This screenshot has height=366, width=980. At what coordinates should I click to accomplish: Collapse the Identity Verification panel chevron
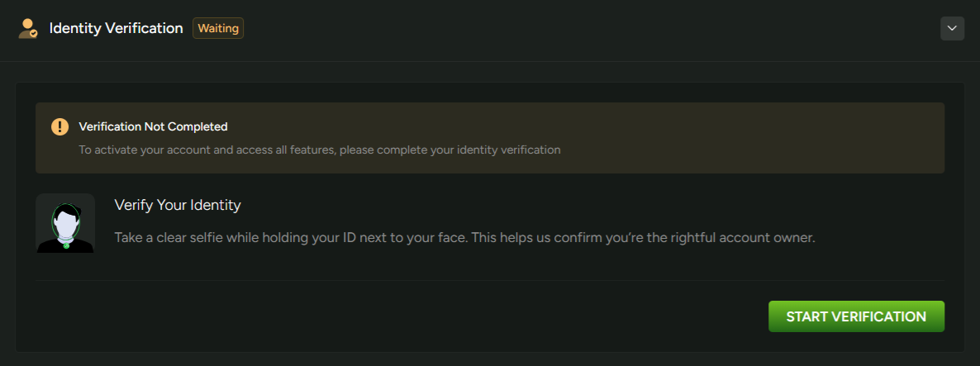pos(952,28)
